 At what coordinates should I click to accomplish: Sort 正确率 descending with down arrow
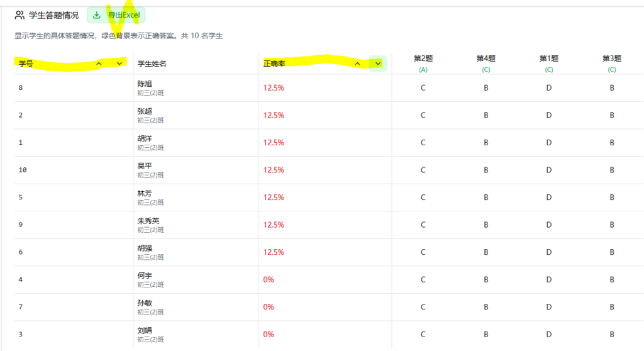378,64
